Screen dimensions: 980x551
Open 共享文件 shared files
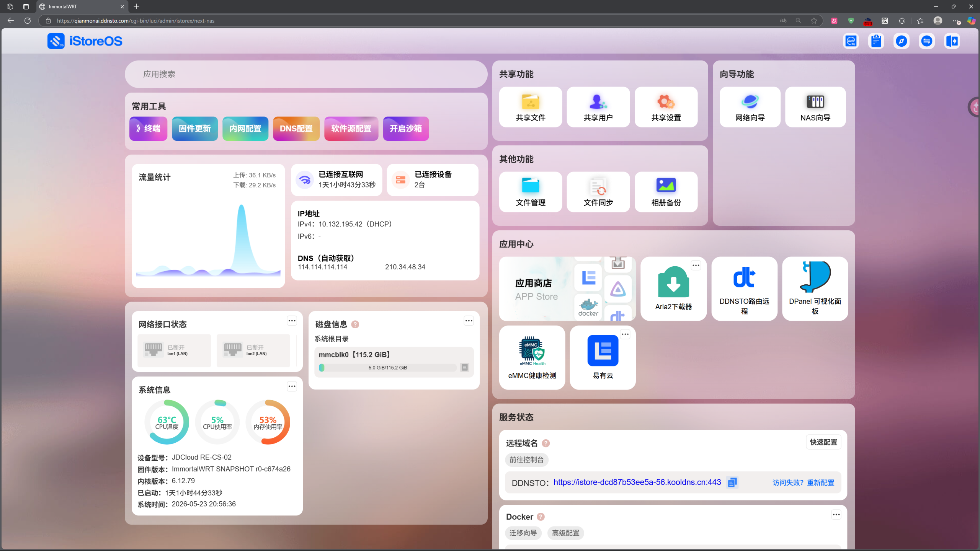point(531,107)
